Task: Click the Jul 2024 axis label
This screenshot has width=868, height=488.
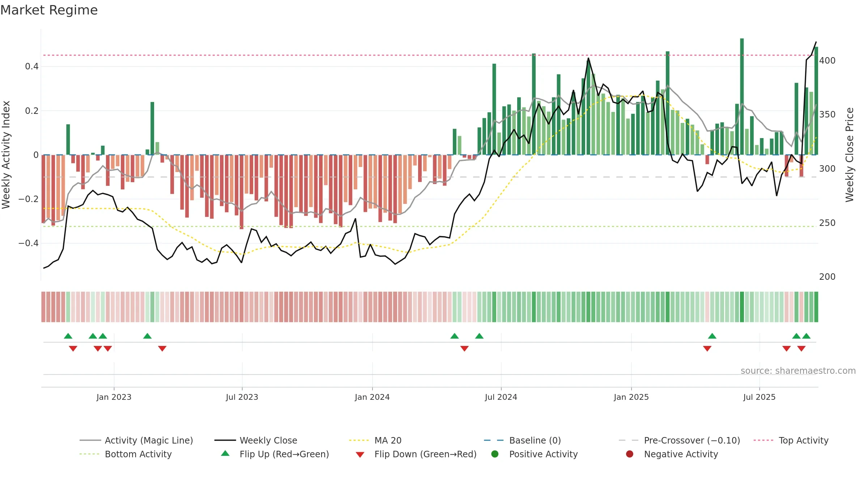Action: [x=501, y=397]
